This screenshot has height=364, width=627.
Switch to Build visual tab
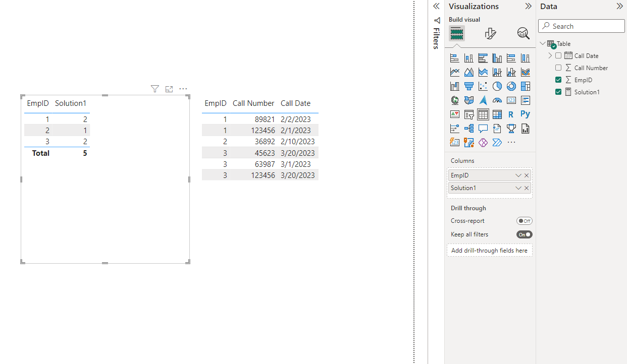pyautogui.click(x=457, y=33)
